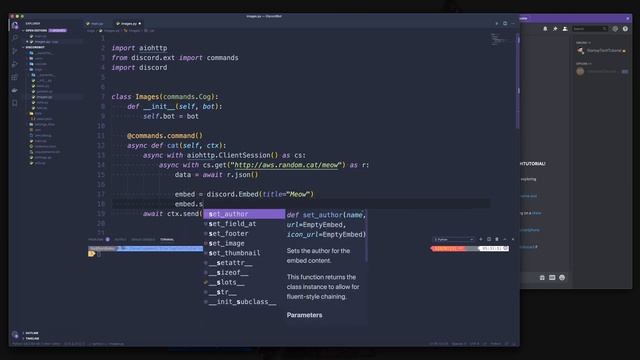Open Discord help icon
This screenshot has width=640, height=360.
tap(625, 29)
